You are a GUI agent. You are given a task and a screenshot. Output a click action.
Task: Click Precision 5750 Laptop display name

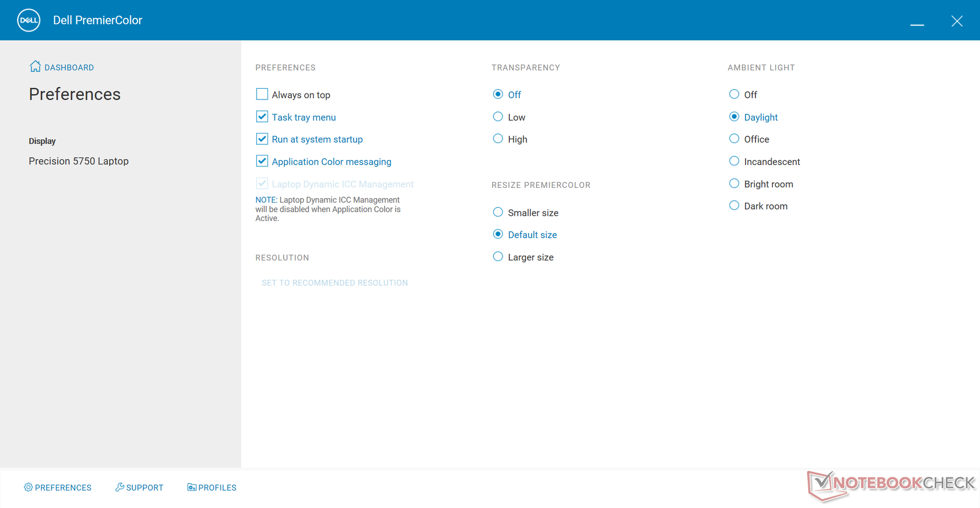(x=79, y=161)
